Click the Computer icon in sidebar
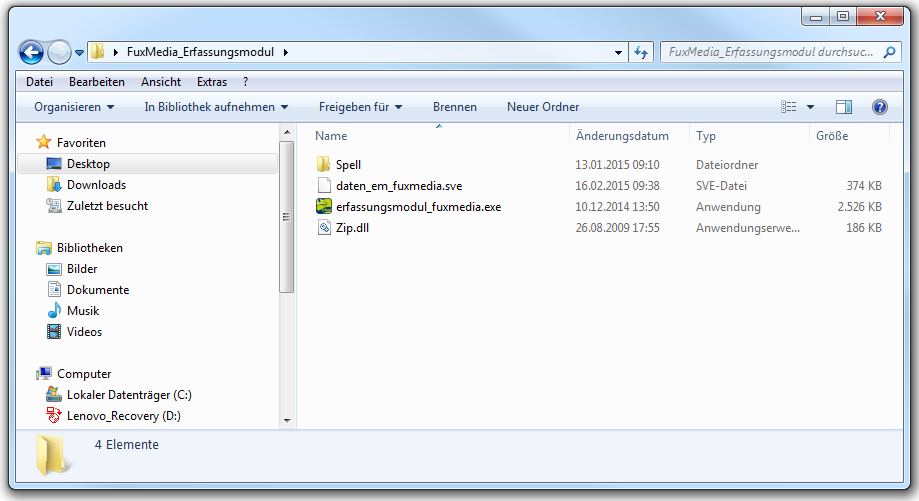919x501 pixels. click(43, 373)
